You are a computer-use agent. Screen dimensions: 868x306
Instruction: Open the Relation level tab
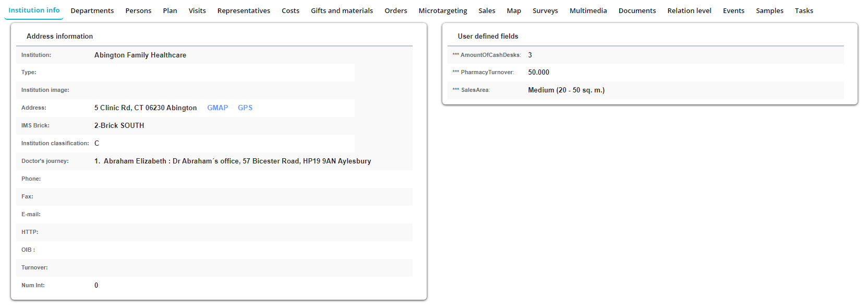point(689,10)
